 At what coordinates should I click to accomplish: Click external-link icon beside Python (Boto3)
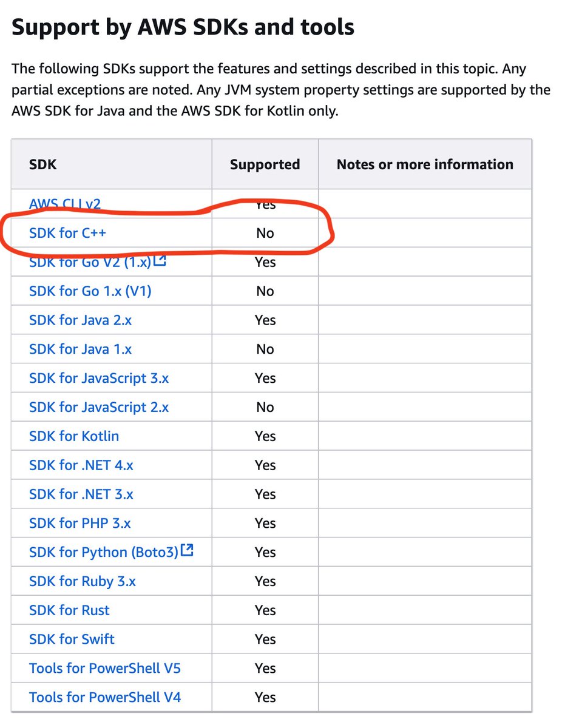(187, 551)
